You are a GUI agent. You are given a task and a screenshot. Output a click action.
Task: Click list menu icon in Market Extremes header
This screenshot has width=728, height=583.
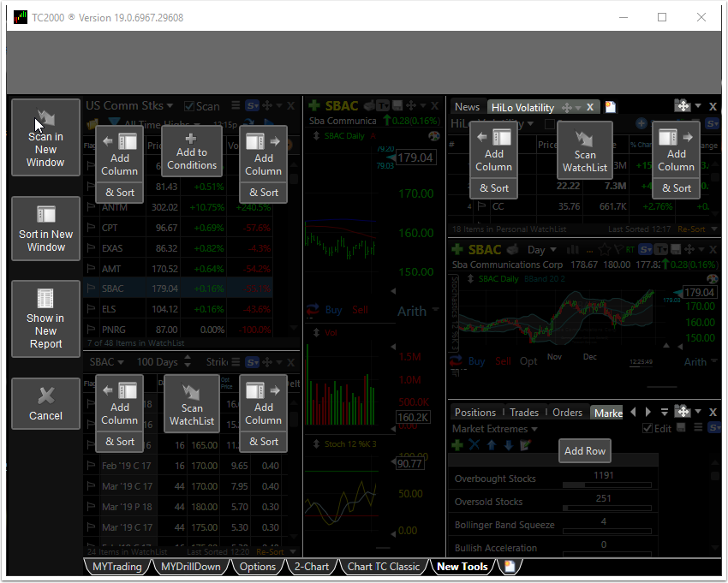[x=698, y=427]
